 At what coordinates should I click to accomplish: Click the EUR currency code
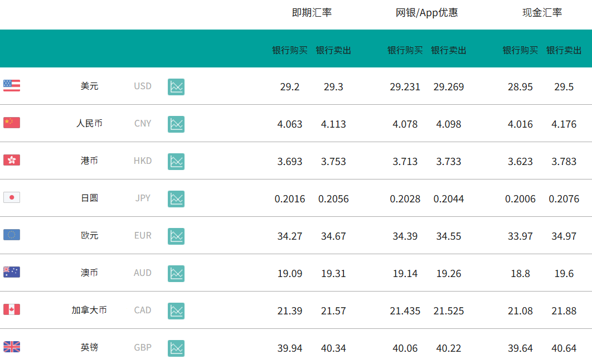point(143,236)
